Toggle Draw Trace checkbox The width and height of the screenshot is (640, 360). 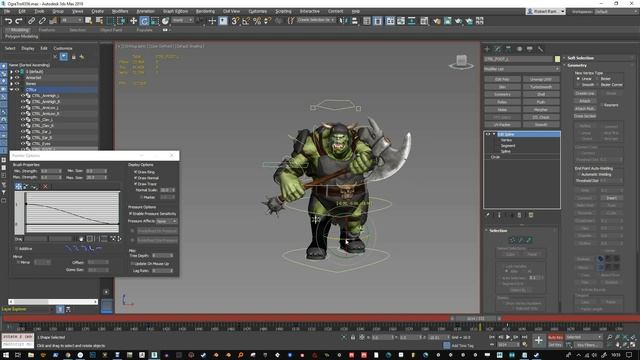click(x=135, y=184)
